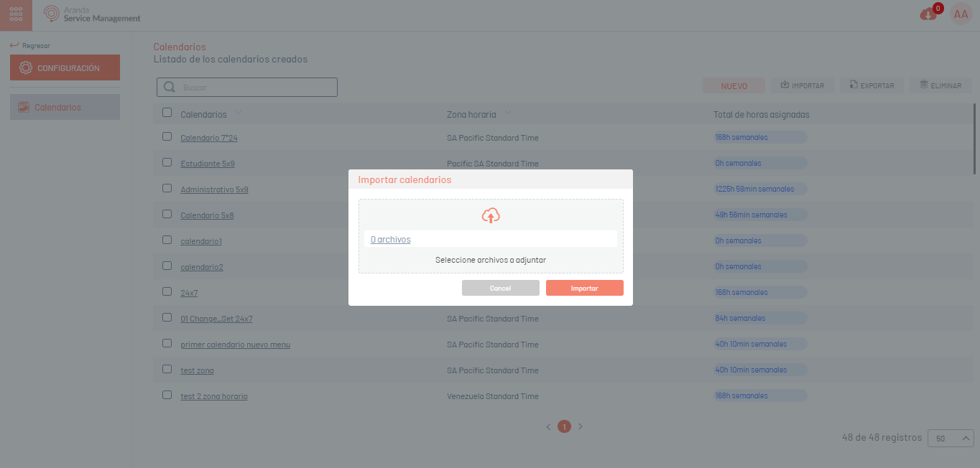Image resolution: width=980 pixels, height=468 pixels.
Task: Toggle the select-all calendars checkbox
Action: [x=167, y=113]
